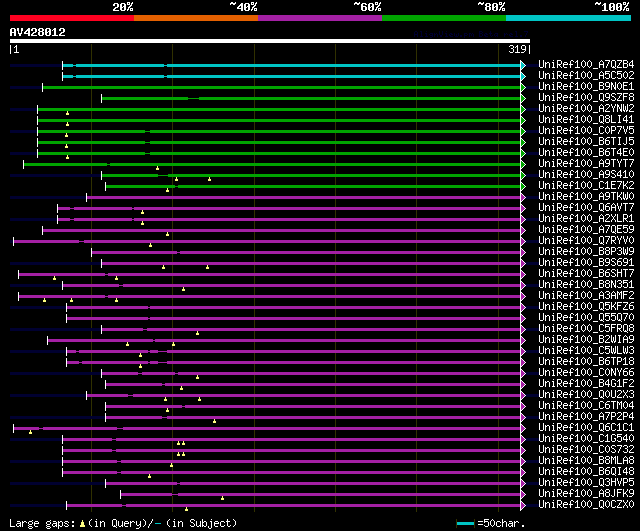Open UniRef100_A3AMF2 hit
Screen dimensions: 640x531
point(586,296)
